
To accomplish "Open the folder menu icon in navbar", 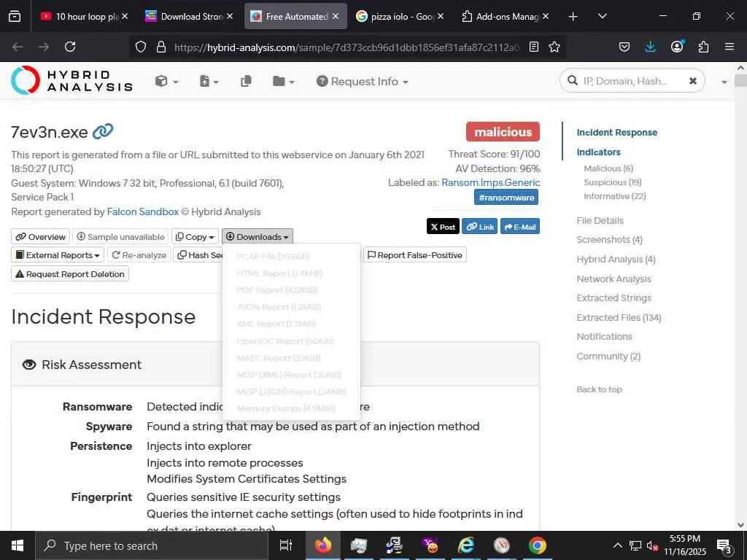I will 284,82.
